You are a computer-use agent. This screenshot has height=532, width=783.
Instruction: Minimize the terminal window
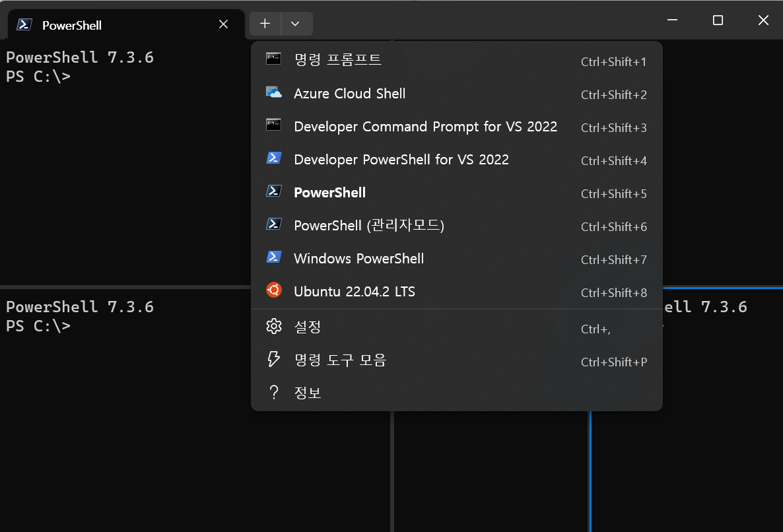coord(672,20)
